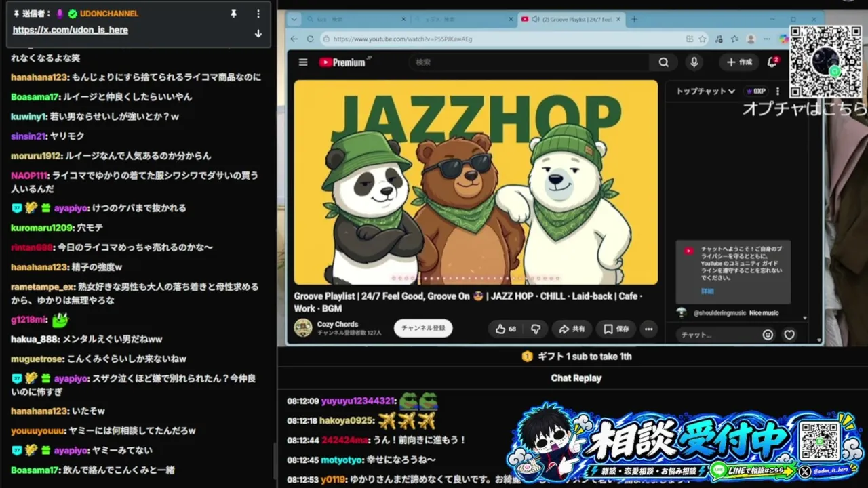
Task: Click username muguetrose in chat
Action: (x=37, y=359)
